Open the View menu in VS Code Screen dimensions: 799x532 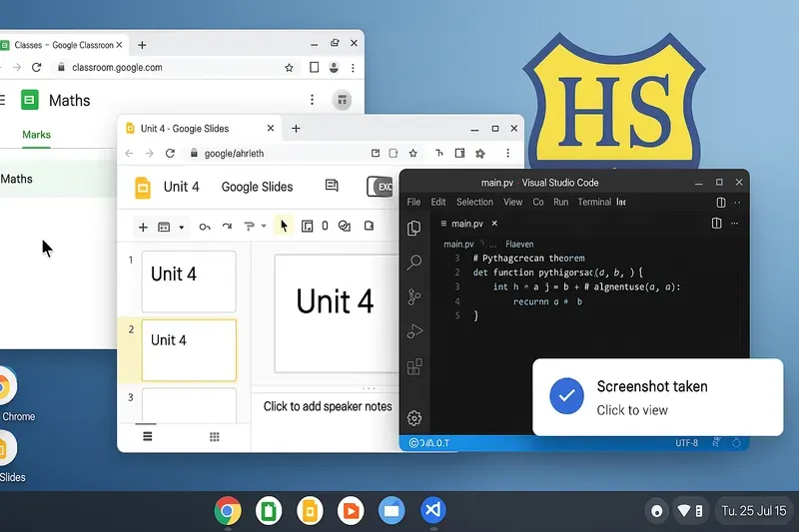click(513, 202)
